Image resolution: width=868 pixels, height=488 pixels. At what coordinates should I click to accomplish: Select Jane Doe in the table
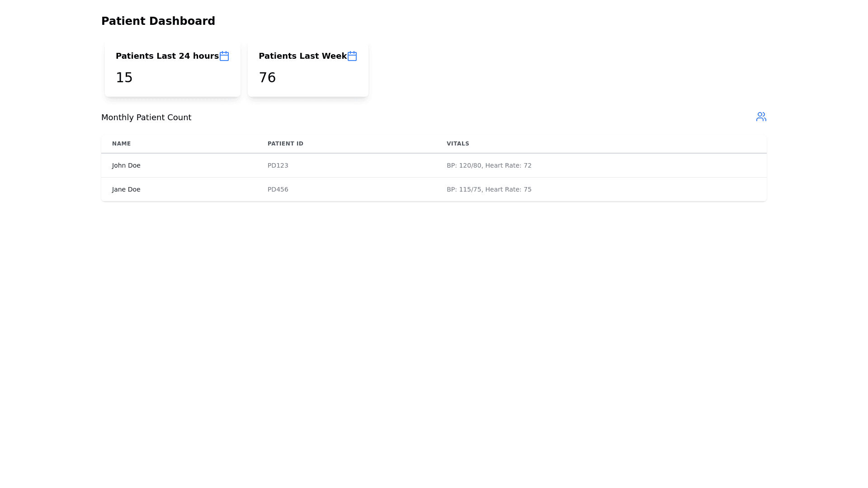[x=126, y=189]
